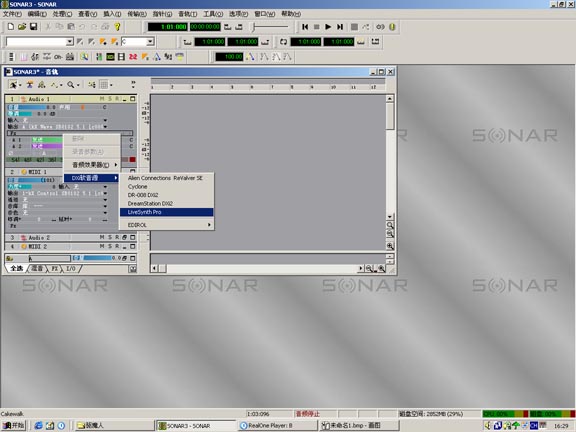Click horizontal zoom in magnifier button
This screenshot has width=576, height=432.
click(x=382, y=269)
